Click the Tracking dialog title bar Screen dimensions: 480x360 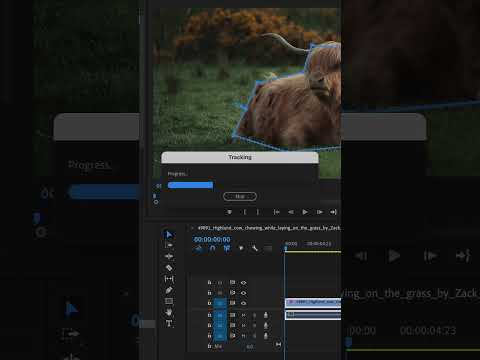240,157
